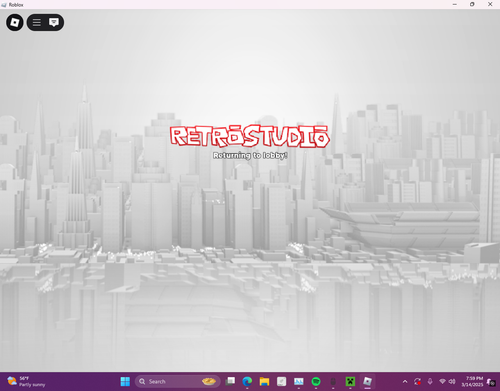Click the 'Returning to lobby!' text
Viewport: 500px width, 391px height.
pyautogui.click(x=250, y=156)
